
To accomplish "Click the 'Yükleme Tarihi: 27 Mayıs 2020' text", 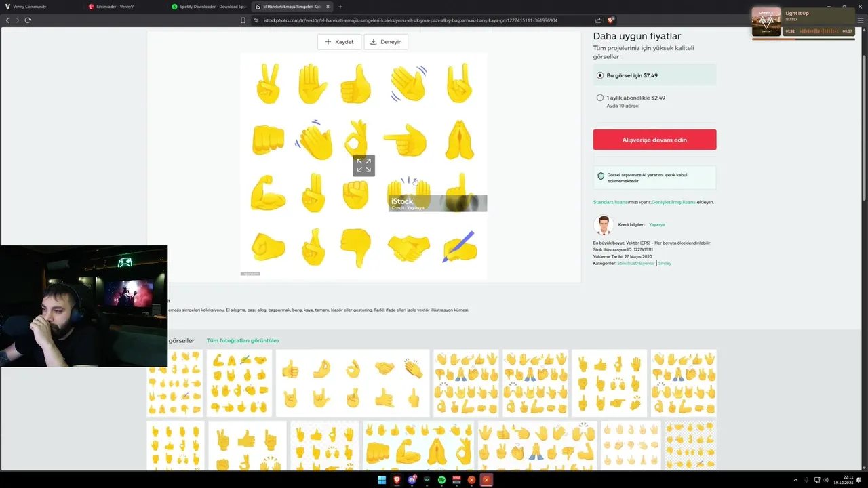I will (623, 256).
